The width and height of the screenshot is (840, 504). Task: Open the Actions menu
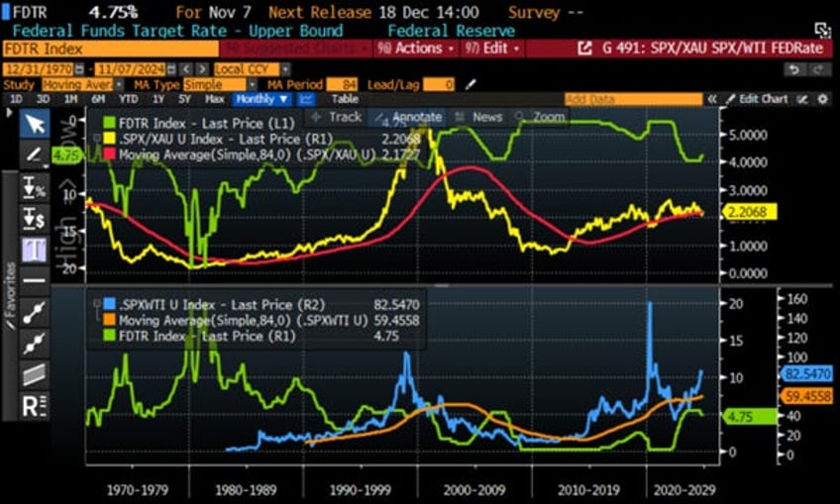click(416, 49)
